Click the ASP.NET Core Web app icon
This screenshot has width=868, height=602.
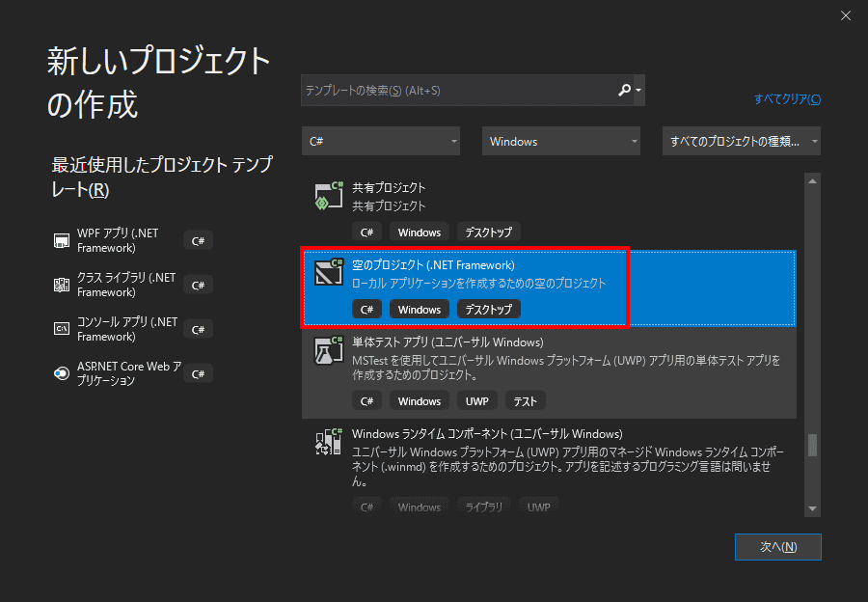click(62, 373)
